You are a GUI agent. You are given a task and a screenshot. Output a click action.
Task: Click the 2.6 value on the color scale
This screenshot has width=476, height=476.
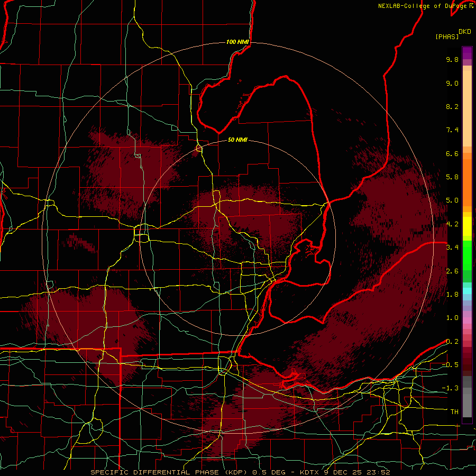[x=452, y=271]
